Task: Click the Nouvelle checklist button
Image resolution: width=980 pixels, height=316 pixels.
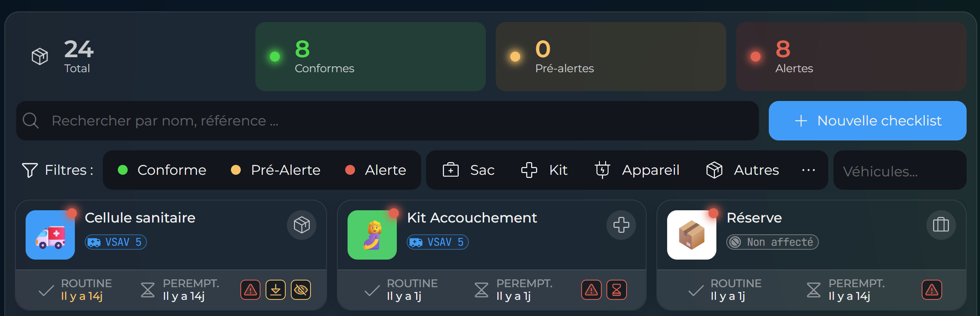Action: pos(867,121)
